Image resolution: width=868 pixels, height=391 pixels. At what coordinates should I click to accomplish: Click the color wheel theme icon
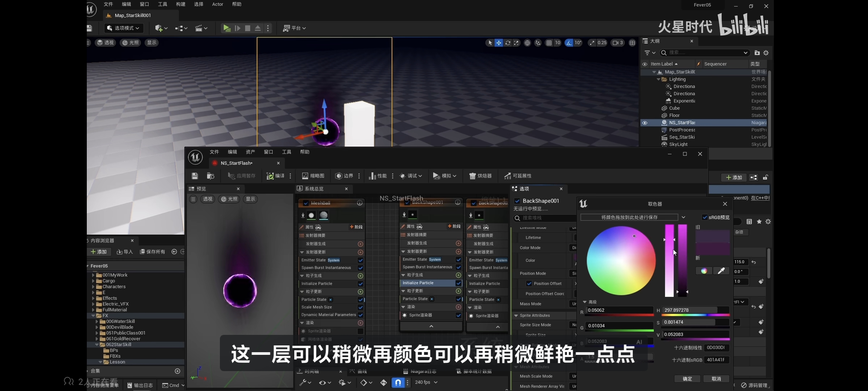pyautogui.click(x=704, y=271)
